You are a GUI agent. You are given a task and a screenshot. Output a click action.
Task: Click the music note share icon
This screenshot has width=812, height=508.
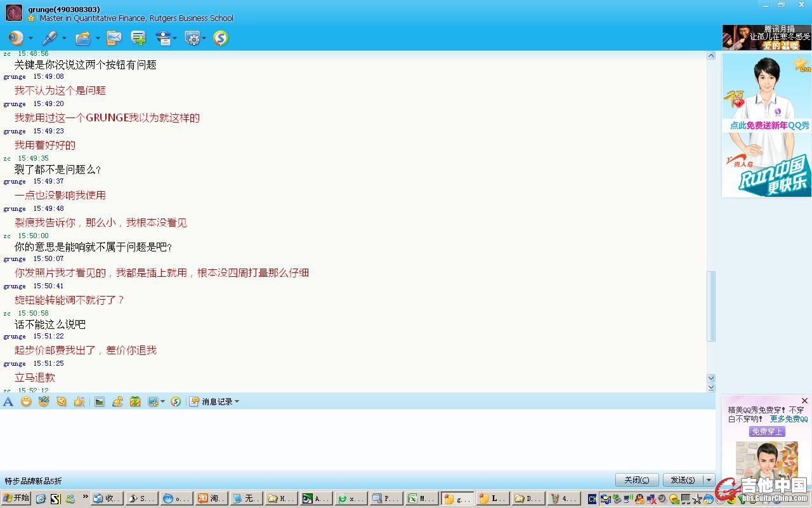(x=117, y=401)
